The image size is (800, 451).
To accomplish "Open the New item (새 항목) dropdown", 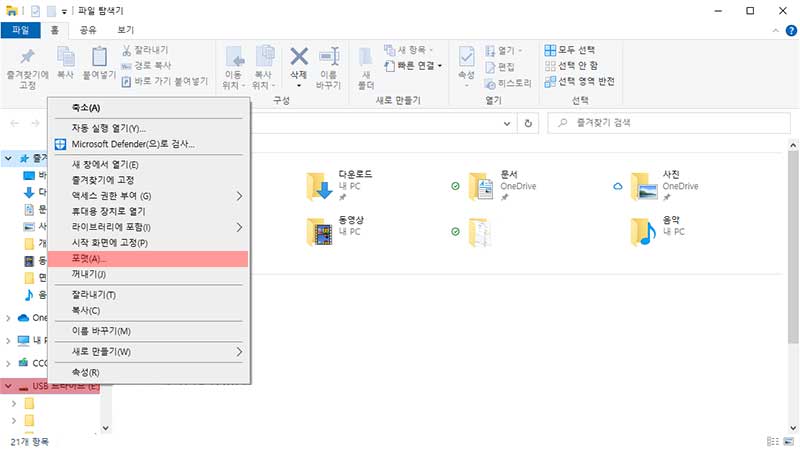I will click(409, 50).
